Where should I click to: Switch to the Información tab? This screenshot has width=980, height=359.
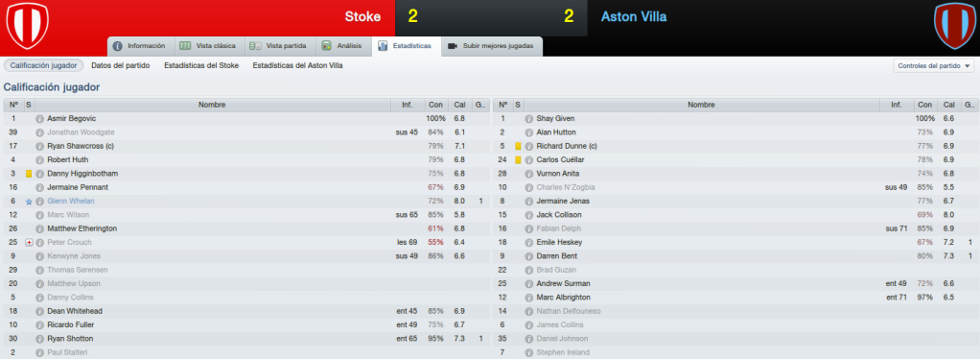point(139,46)
